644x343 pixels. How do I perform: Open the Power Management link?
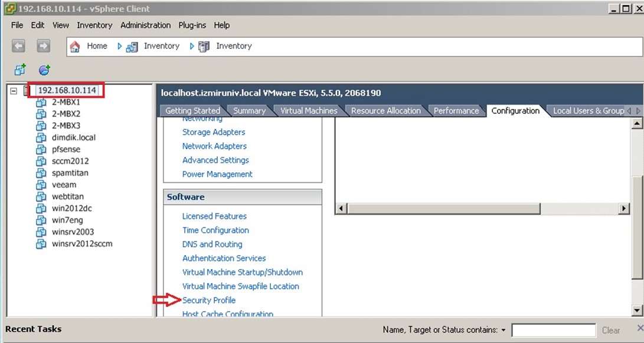[217, 174]
